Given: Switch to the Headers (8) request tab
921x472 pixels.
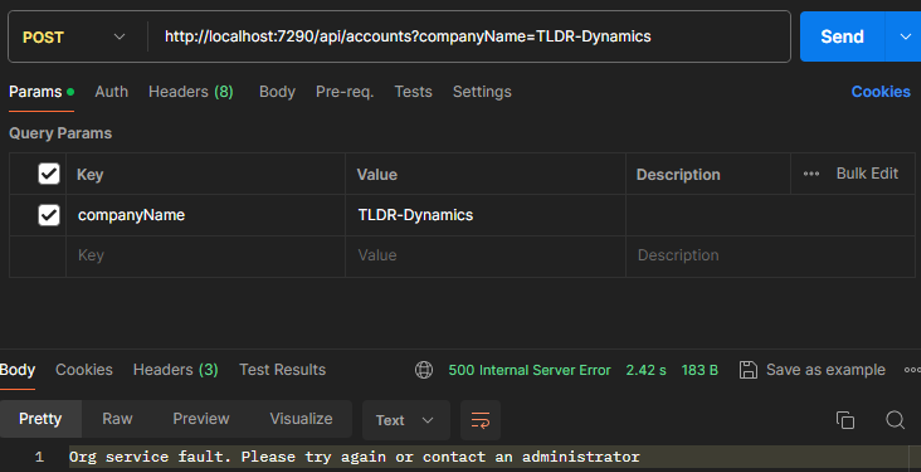Looking at the screenshot, I should coord(190,92).
